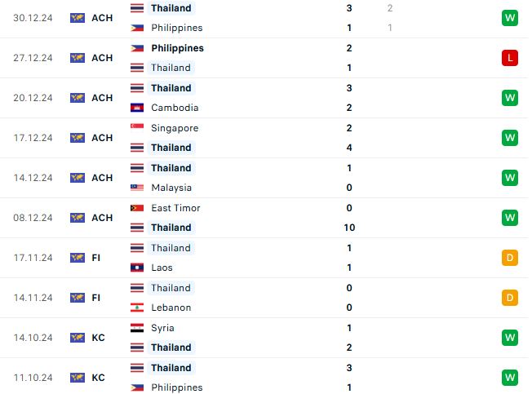Screen dimensions: 532x394
Task: Open the Malaysia team link
Action: coord(171,188)
